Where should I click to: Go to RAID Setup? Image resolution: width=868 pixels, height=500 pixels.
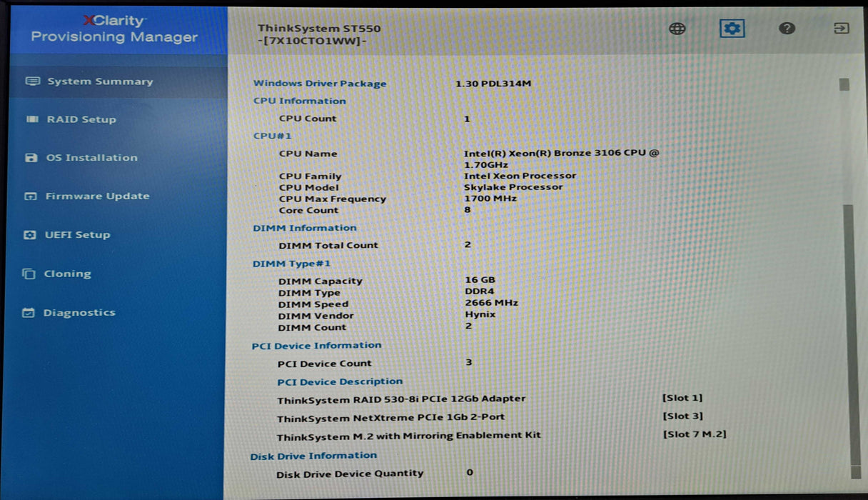[x=81, y=119]
